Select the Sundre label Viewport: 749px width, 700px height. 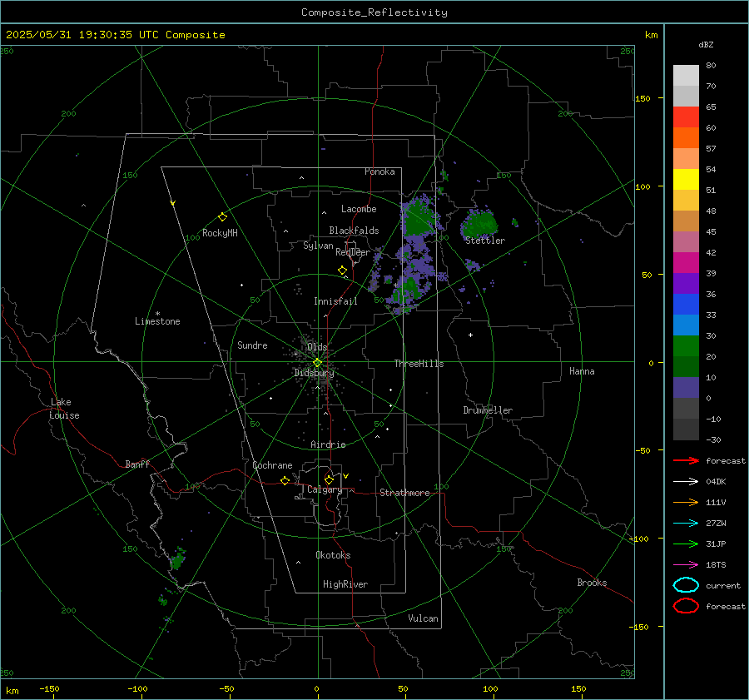(x=252, y=345)
